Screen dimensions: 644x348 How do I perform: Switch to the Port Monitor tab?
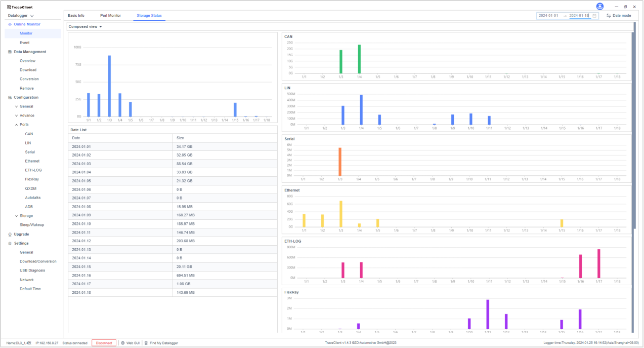coord(110,16)
